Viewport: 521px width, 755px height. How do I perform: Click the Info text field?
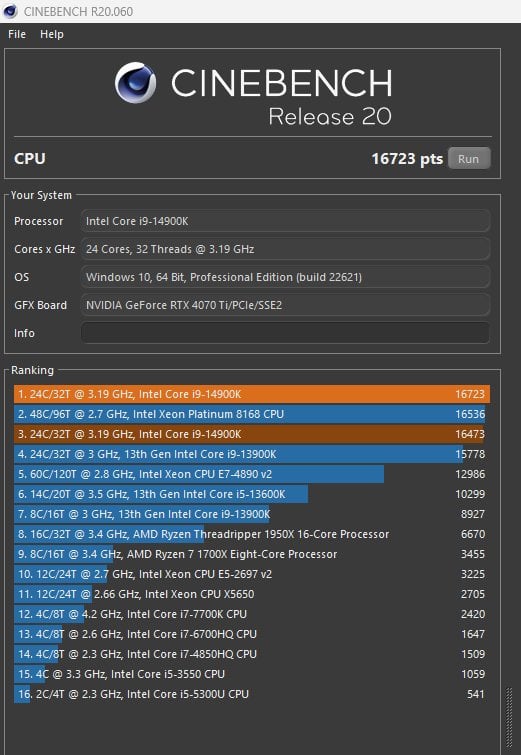[286, 333]
